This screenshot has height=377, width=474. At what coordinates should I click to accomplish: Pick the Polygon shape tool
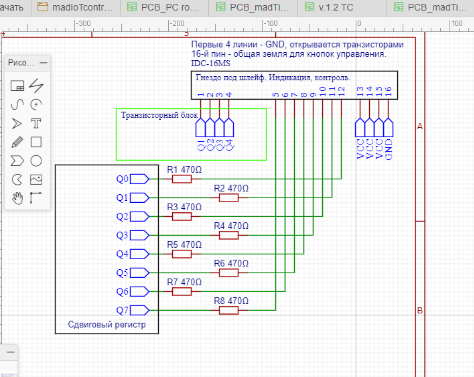[17, 161]
